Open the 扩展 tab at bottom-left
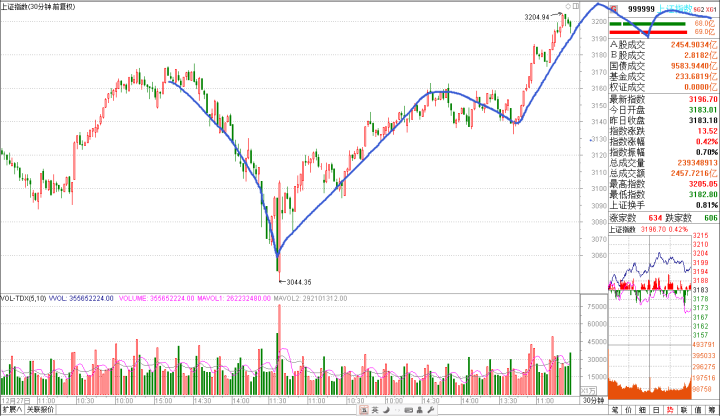This screenshot has width=720, height=416. click(12, 410)
